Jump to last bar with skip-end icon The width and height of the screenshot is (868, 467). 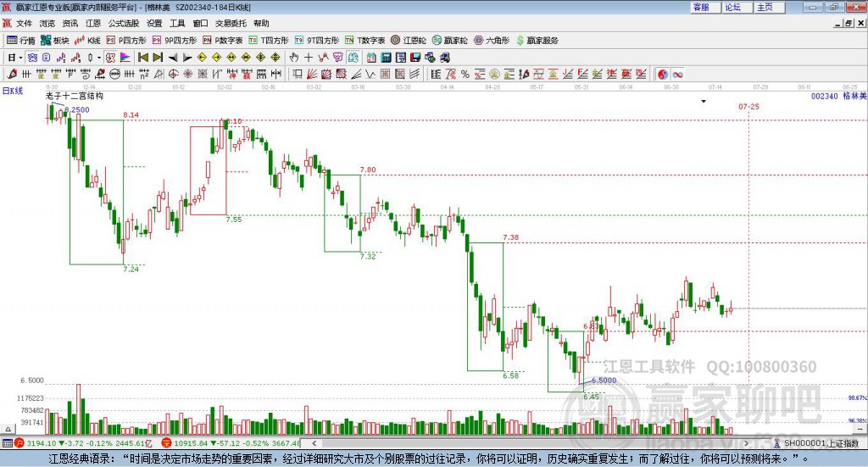click(x=158, y=58)
